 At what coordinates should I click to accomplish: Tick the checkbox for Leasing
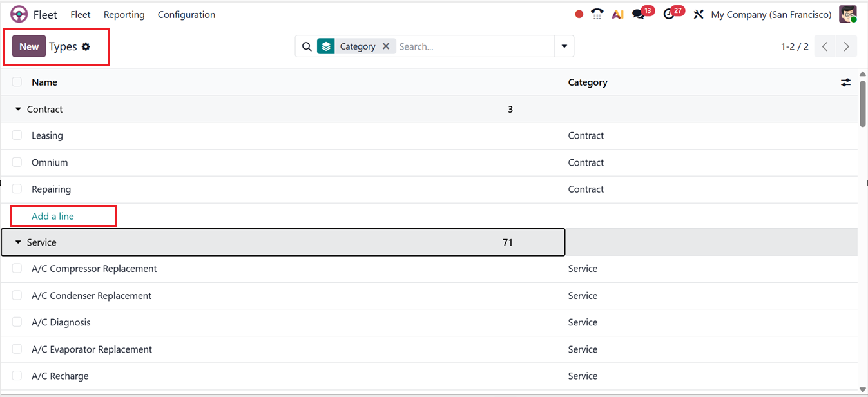[17, 135]
